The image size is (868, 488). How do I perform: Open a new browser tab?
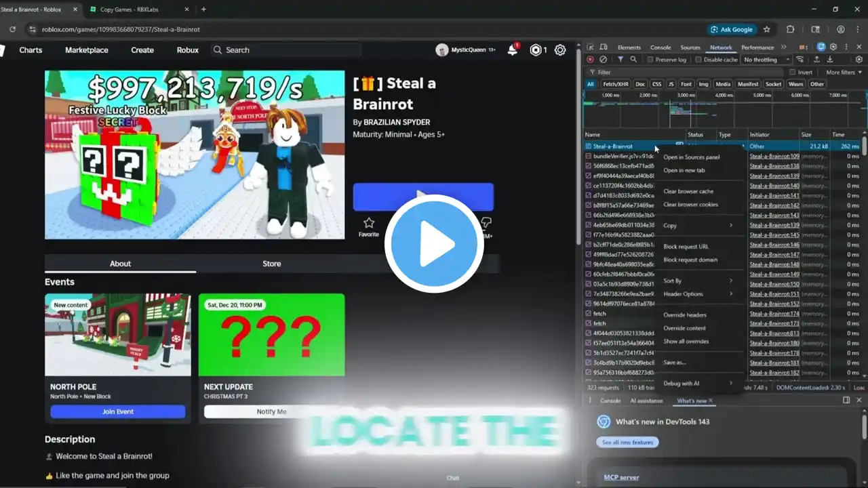point(203,9)
